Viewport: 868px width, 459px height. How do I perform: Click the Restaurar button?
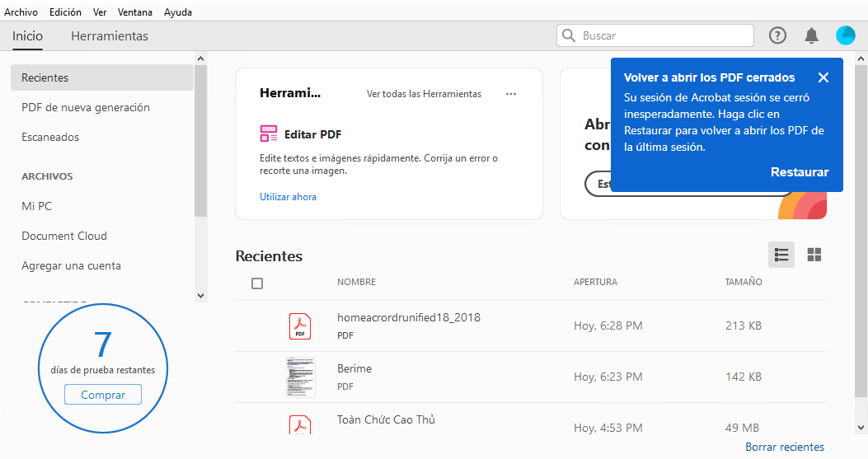click(x=800, y=172)
